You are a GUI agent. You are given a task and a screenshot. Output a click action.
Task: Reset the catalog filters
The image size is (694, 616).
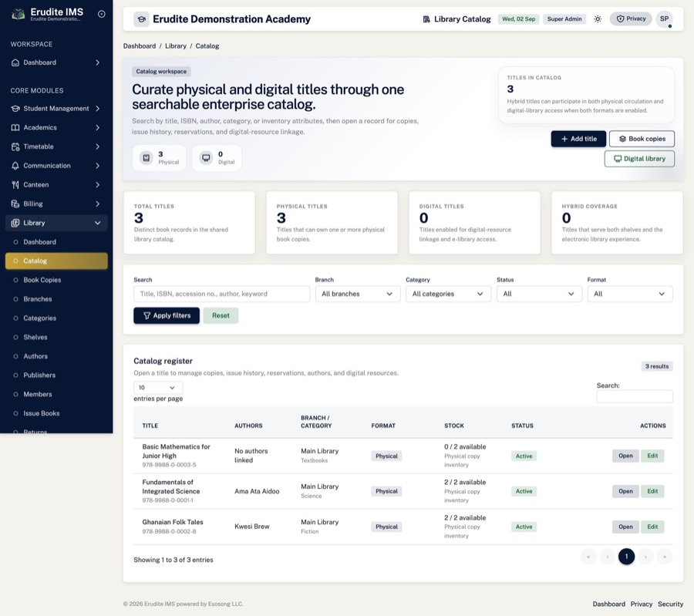pos(221,315)
